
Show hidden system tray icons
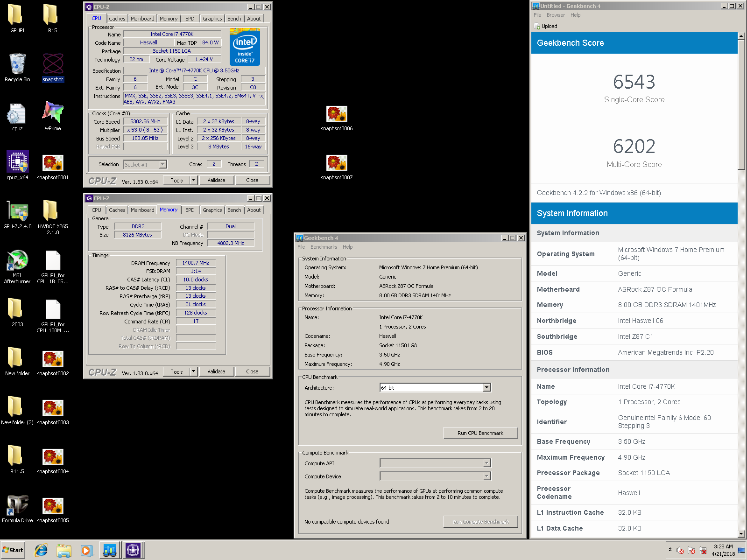(670, 550)
